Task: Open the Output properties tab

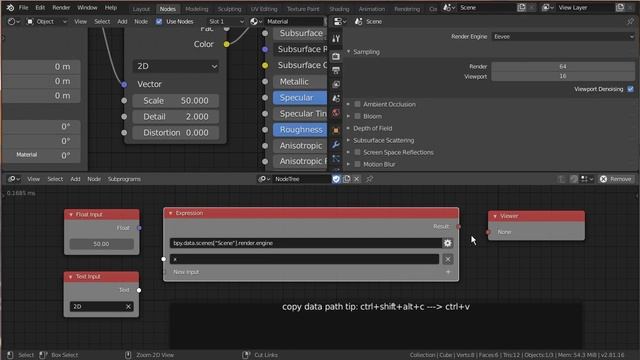Action: (336, 70)
